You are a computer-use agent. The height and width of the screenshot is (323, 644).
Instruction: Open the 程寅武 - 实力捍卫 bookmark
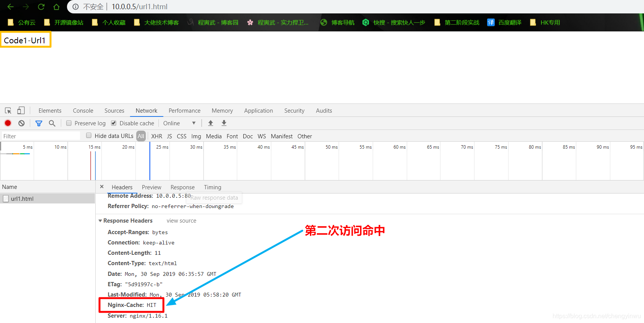(278, 23)
